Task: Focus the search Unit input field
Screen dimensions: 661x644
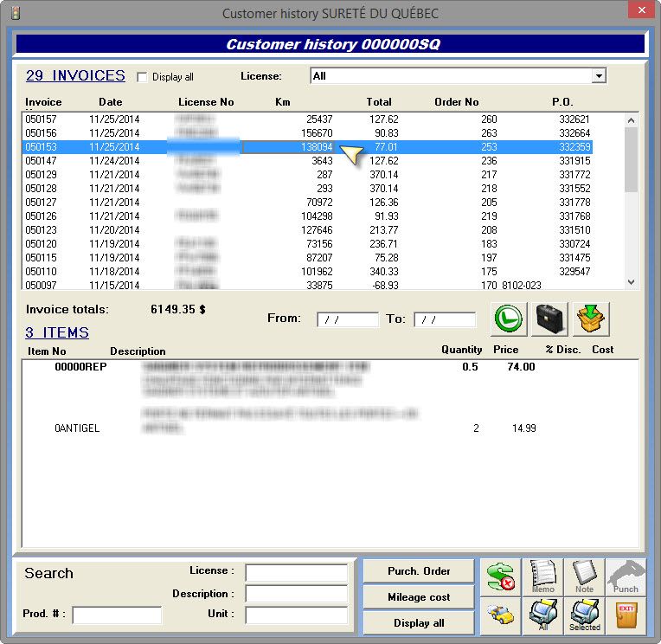Action: click(297, 615)
